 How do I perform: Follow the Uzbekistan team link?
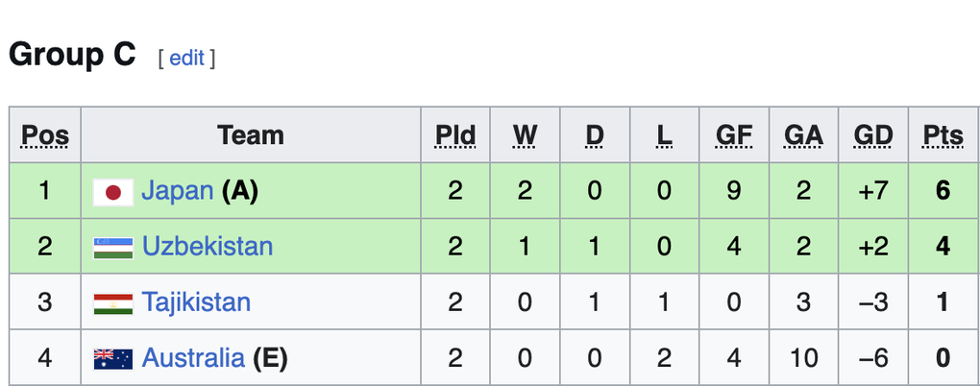[207, 247]
